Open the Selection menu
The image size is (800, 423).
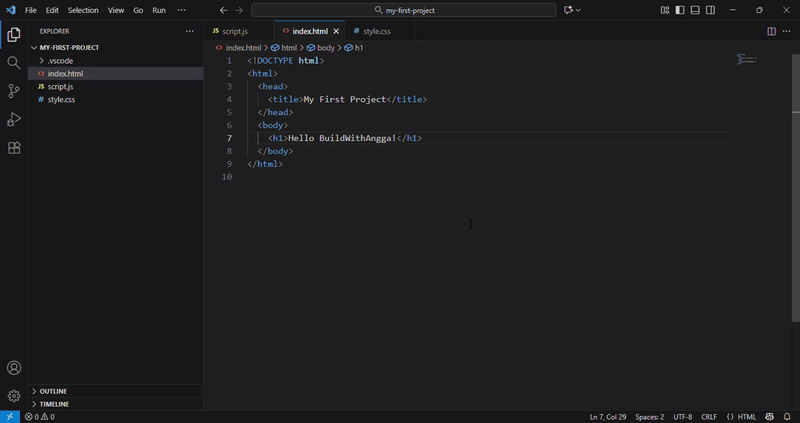tap(83, 10)
